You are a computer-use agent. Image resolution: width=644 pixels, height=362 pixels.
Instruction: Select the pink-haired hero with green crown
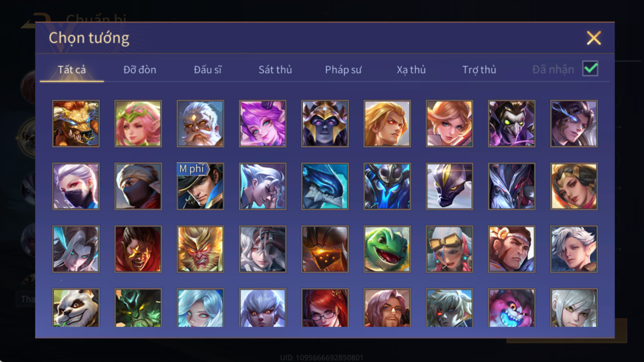[x=138, y=124]
